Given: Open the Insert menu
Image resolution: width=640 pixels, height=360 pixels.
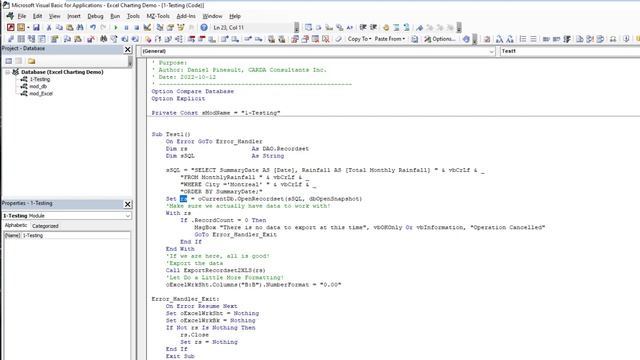Looking at the screenshot, I should [x=73, y=16].
